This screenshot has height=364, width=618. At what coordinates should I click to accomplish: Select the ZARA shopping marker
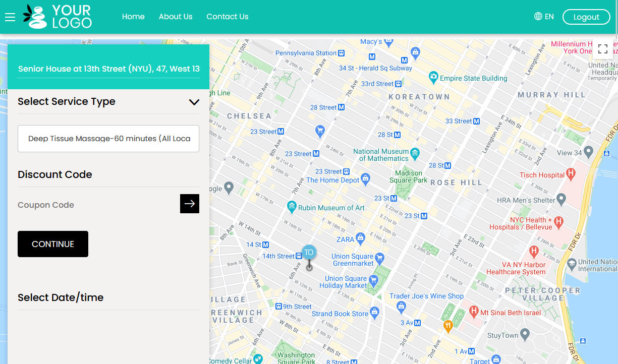360,238
